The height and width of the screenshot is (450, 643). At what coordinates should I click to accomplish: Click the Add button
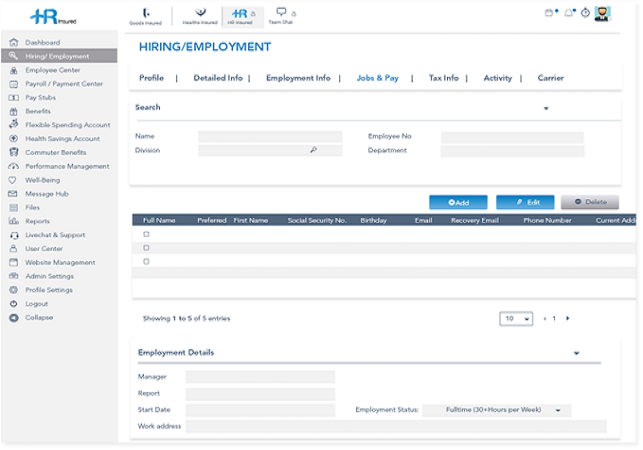coord(458,202)
